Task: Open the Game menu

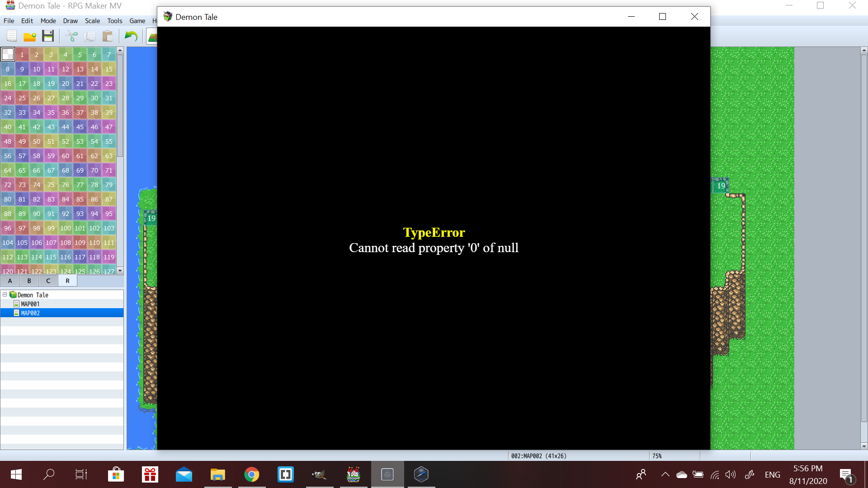Action: (x=137, y=21)
